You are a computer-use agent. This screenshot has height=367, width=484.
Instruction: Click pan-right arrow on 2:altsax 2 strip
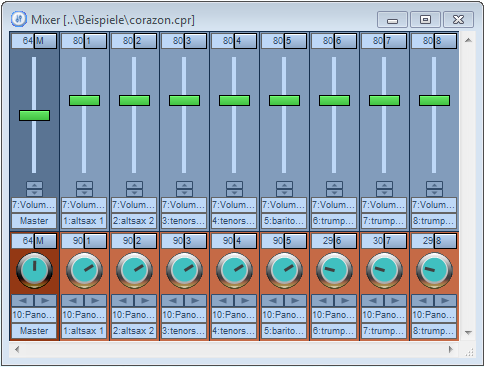145,301
